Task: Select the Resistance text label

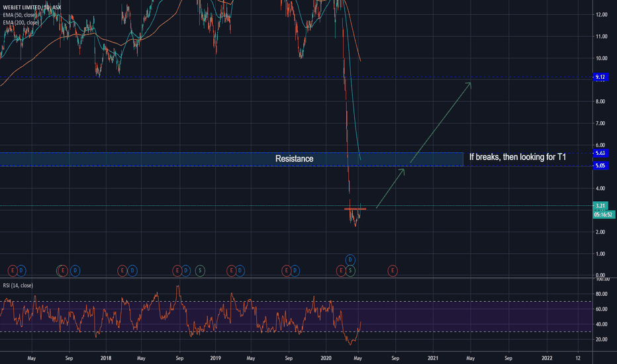Action: click(x=295, y=159)
